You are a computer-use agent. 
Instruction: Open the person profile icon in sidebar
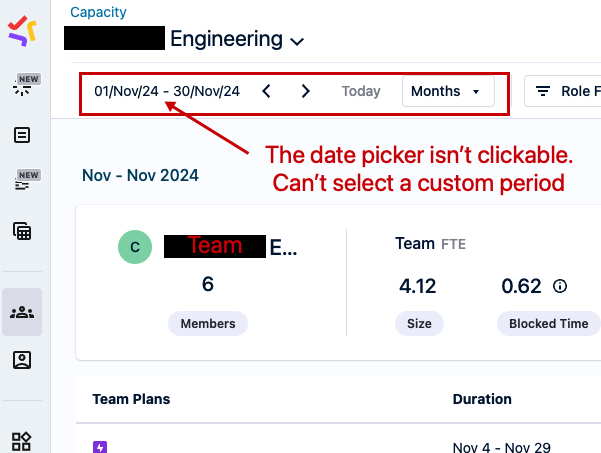coord(22,359)
